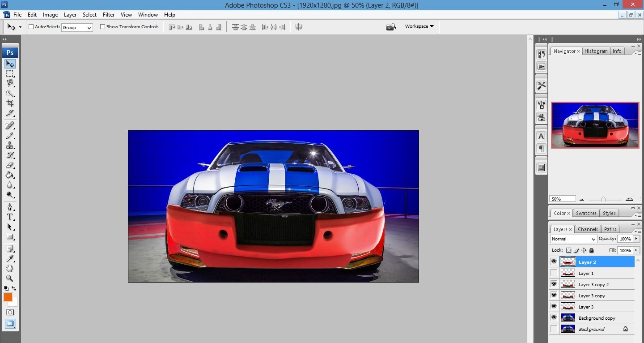
Task: Hide Layer 3 visibility eye
Action: click(x=554, y=307)
